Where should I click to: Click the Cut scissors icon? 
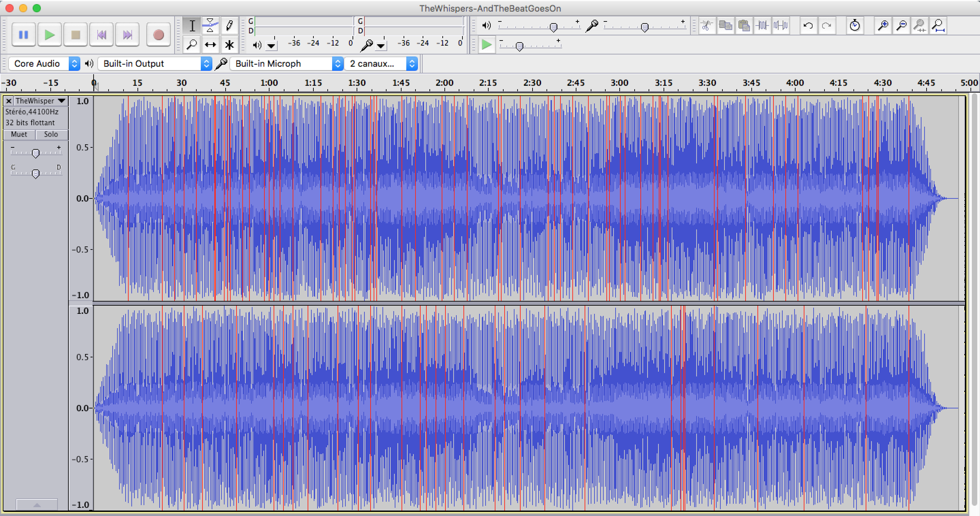(x=707, y=26)
